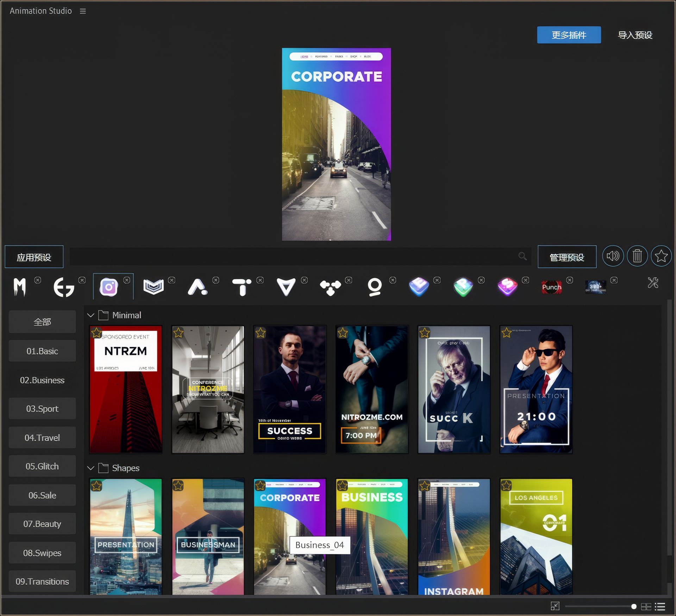
Task: Click the star favorites filter icon
Action: [661, 256]
